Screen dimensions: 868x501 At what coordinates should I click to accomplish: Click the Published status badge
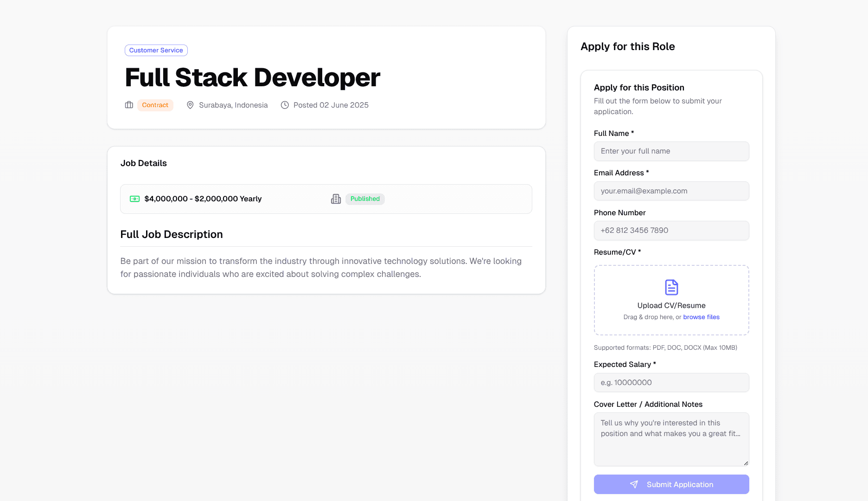coord(365,199)
